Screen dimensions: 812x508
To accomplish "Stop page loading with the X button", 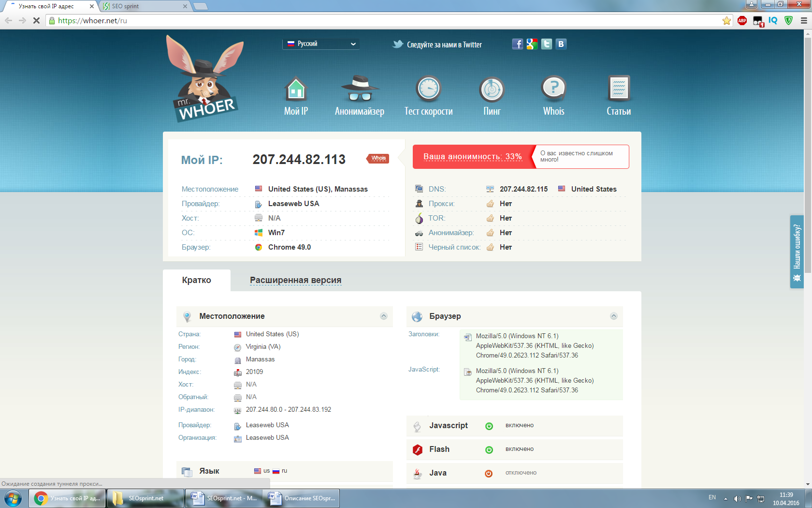I will [x=36, y=20].
